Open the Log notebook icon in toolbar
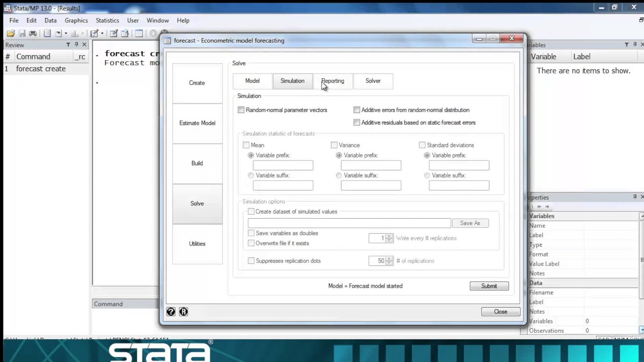644x362 pixels. click(47, 33)
